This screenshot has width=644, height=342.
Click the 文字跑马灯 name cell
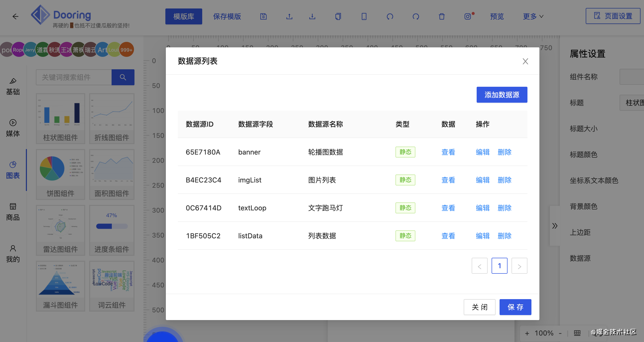[x=325, y=208]
